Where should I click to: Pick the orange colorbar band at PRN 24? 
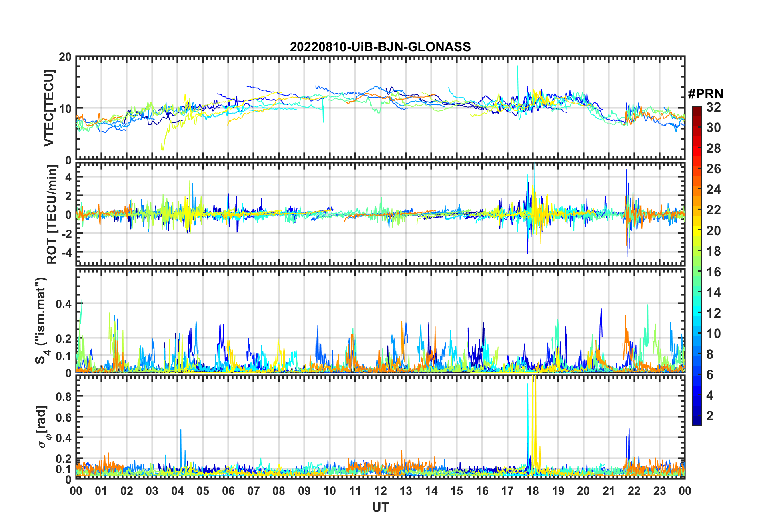click(697, 189)
